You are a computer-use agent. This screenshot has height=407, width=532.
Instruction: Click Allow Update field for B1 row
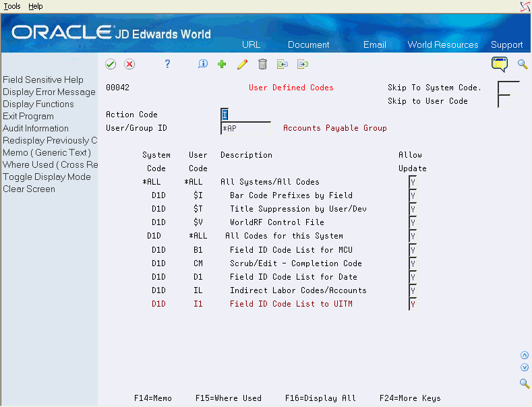coord(413,250)
